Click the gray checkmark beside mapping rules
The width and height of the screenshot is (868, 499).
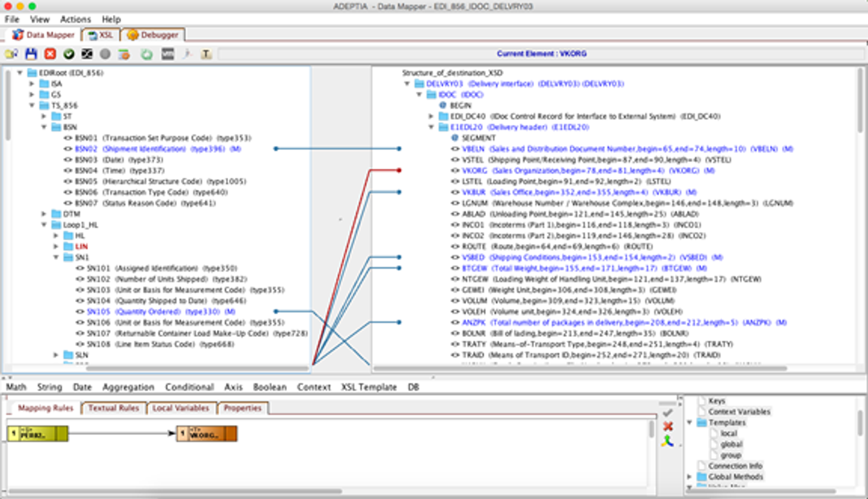668,413
